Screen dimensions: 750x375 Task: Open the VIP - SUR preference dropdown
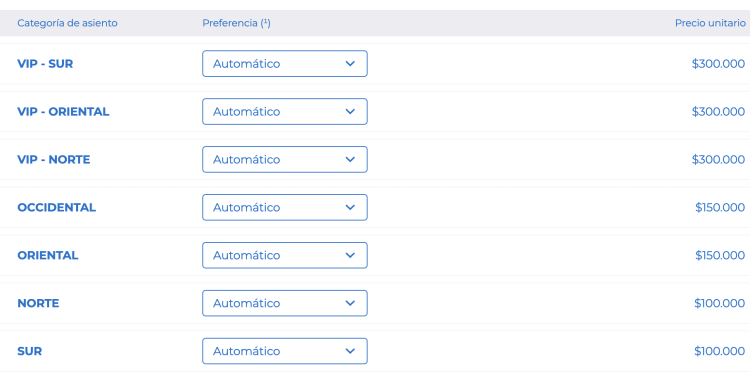point(285,64)
